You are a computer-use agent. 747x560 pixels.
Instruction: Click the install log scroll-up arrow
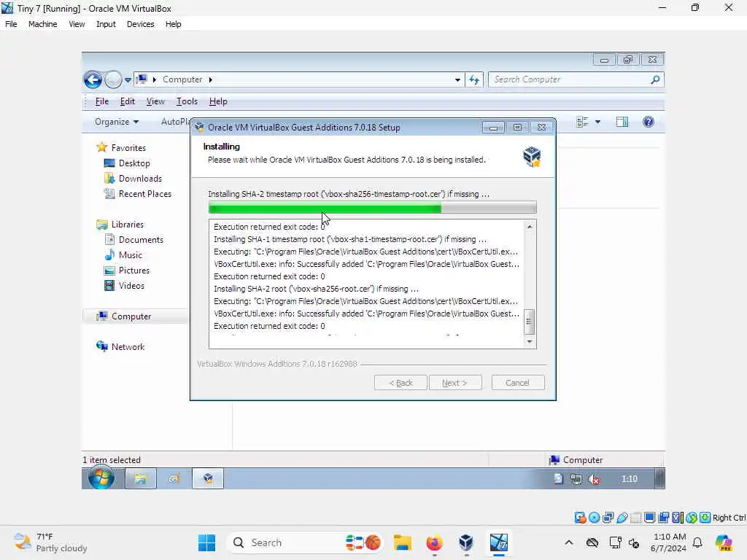tap(530, 227)
